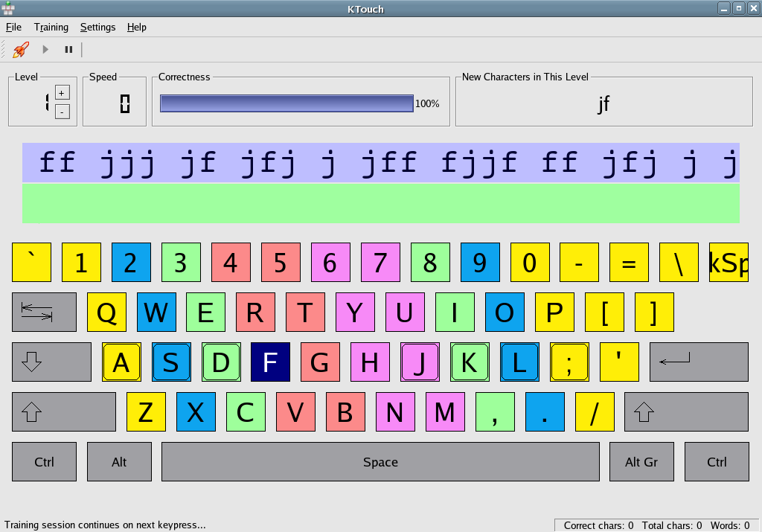The height and width of the screenshot is (532, 762).
Task: Click the number 1 key
Action: tap(81, 263)
